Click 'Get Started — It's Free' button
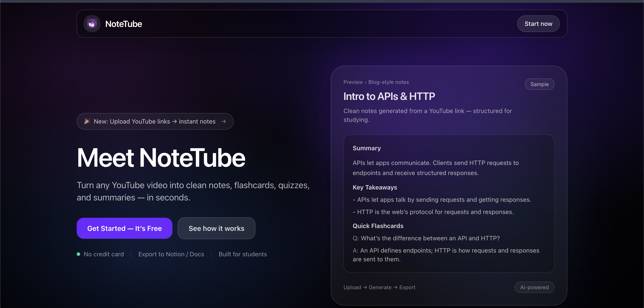644x308 pixels. pyautogui.click(x=124, y=228)
